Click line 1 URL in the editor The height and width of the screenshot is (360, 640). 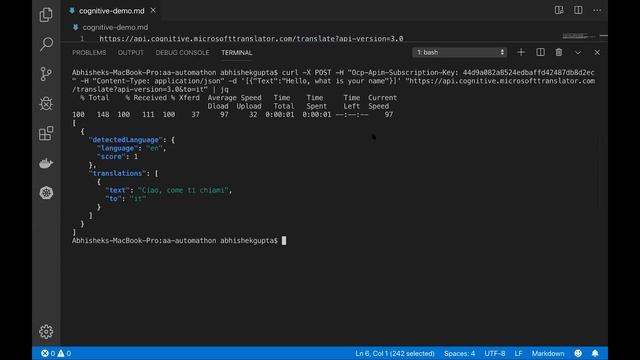point(251,39)
